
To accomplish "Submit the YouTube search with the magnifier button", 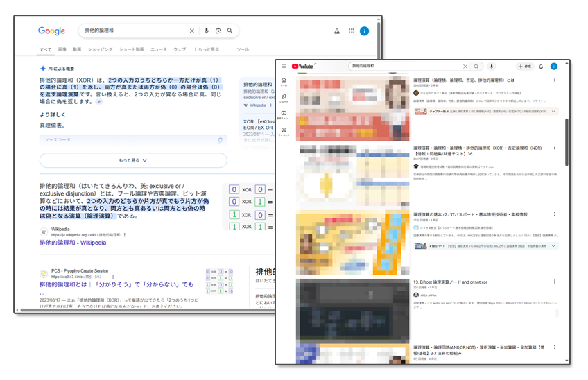I will click(476, 67).
